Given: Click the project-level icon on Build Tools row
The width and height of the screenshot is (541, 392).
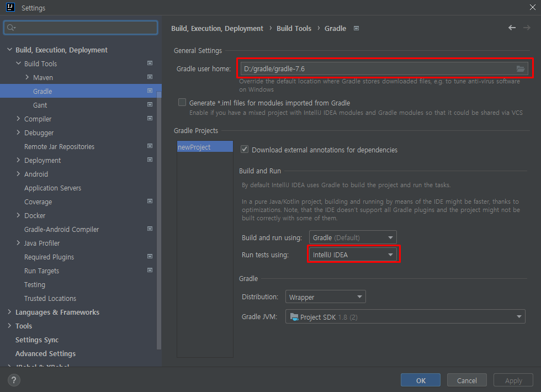Looking at the screenshot, I should pyautogui.click(x=150, y=63).
